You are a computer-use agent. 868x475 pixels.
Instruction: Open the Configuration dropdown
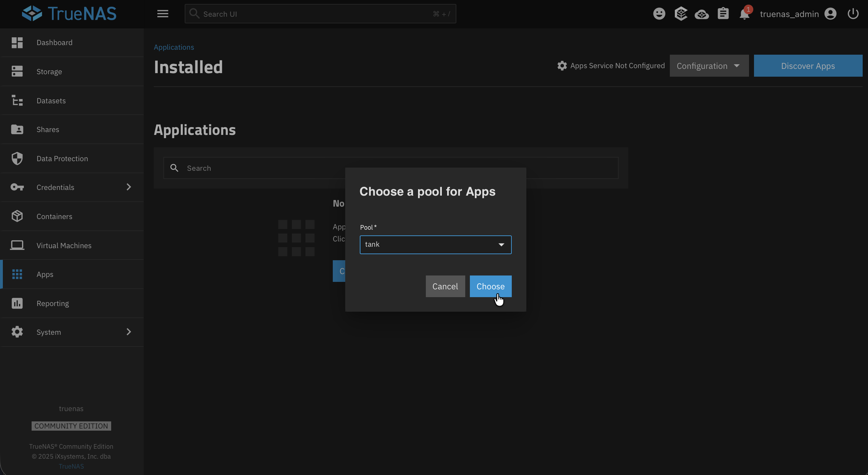coord(709,66)
